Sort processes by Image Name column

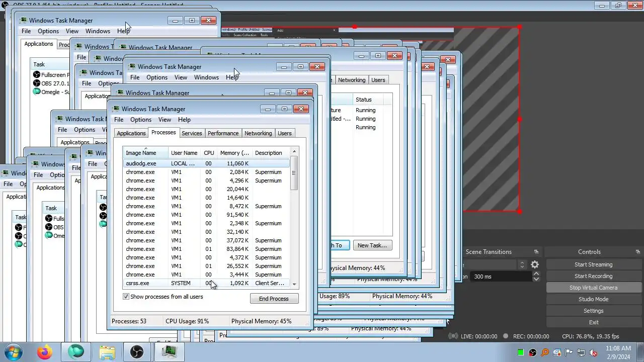tap(146, 153)
